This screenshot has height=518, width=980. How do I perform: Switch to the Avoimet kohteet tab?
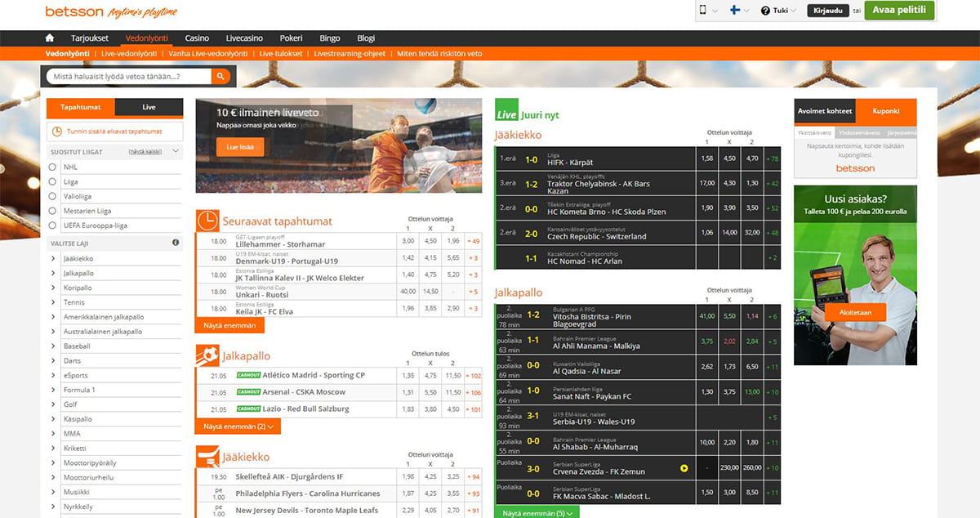(x=825, y=111)
